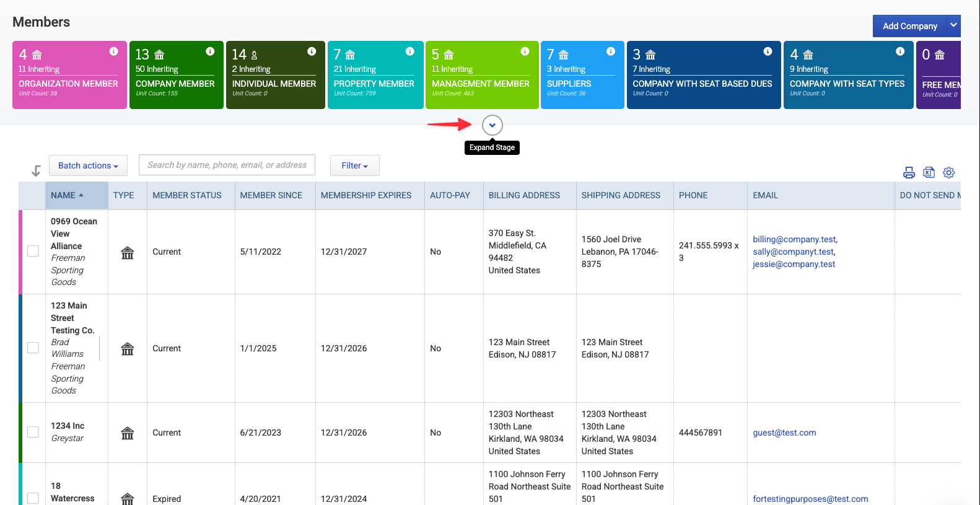This screenshot has height=505, width=980.
Task: Select the 123 Main Street Testing Co. checkbox
Action: 33,348
